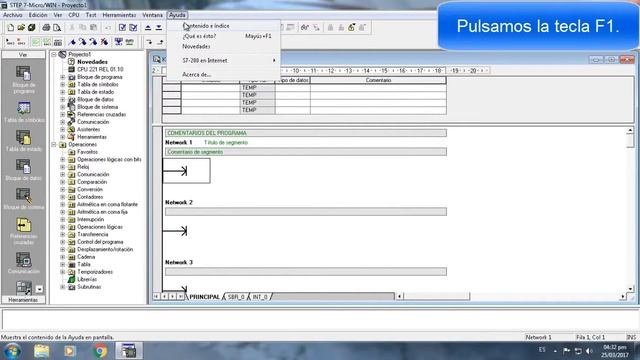Click the Herramientas button below Ver bar

tap(23, 300)
